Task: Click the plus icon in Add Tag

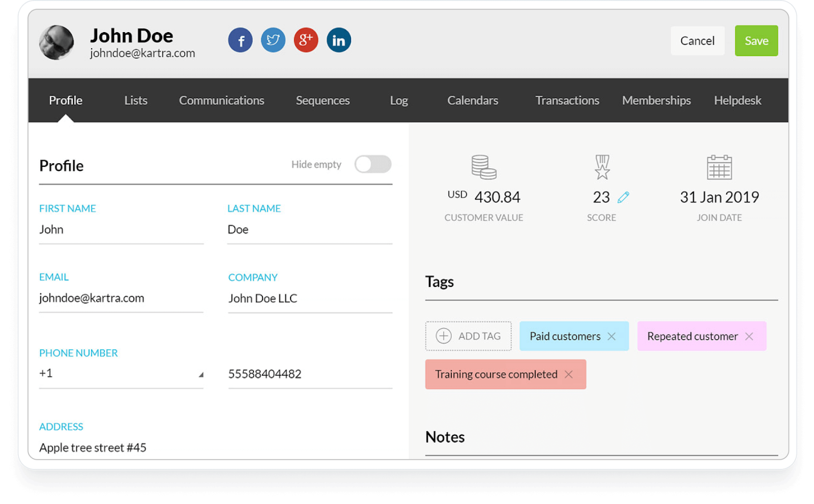Action: [x=443, y=336]
